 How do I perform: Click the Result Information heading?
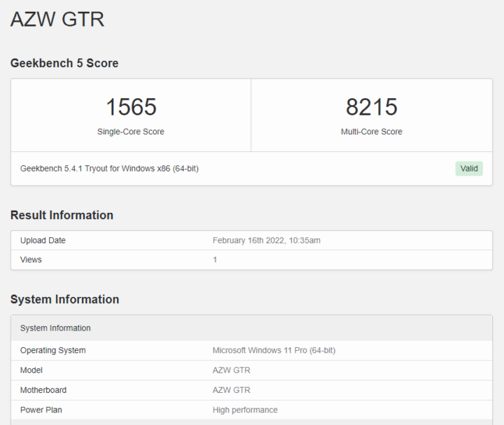62,215
